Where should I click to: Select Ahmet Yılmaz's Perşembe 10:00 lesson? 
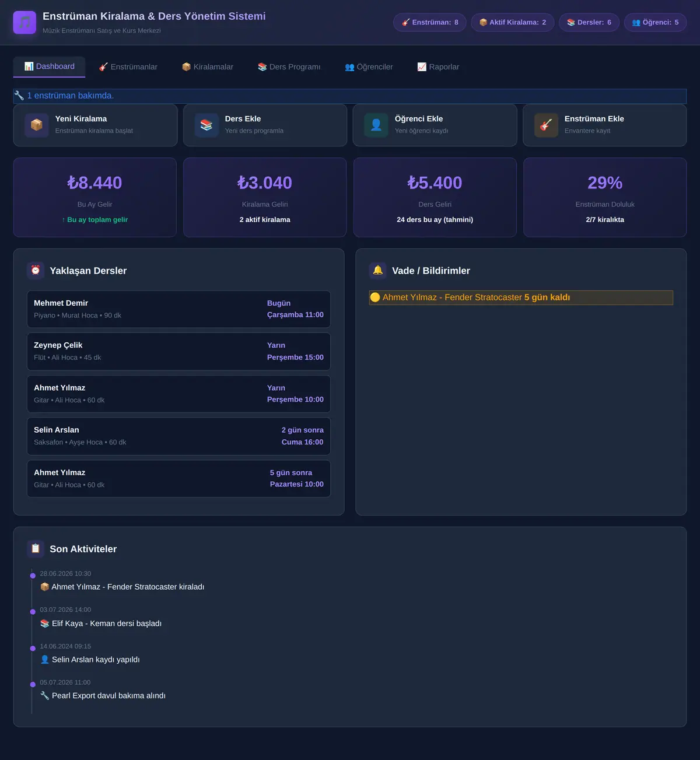tap(178, 394)
